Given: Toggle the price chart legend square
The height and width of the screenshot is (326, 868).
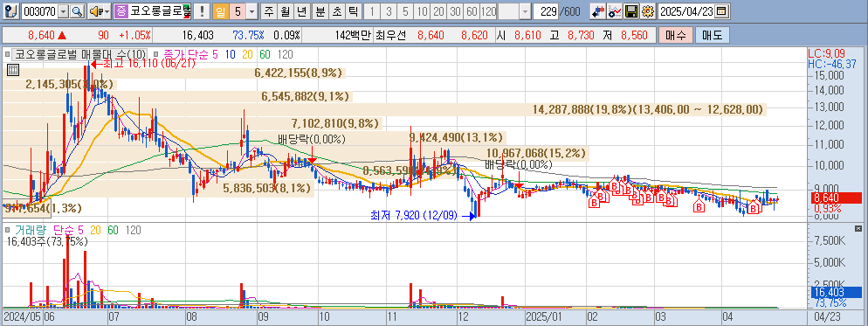Looking at the screenshot, I should pos(7,54).
